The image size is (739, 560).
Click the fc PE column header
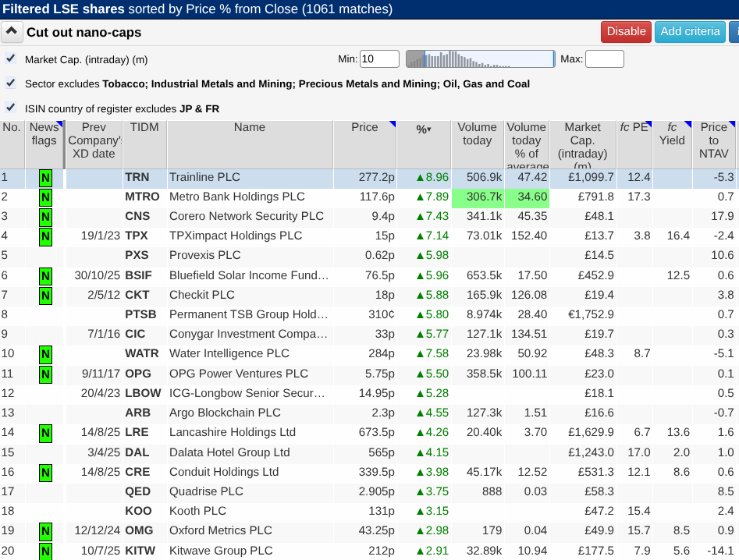coord(634,144)
